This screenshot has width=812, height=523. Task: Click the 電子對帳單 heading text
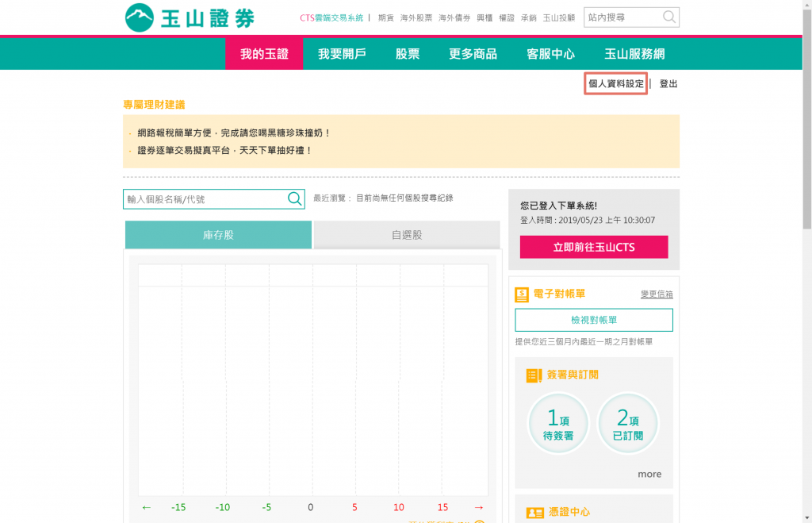pyautogui.click(x=559, y=294)
